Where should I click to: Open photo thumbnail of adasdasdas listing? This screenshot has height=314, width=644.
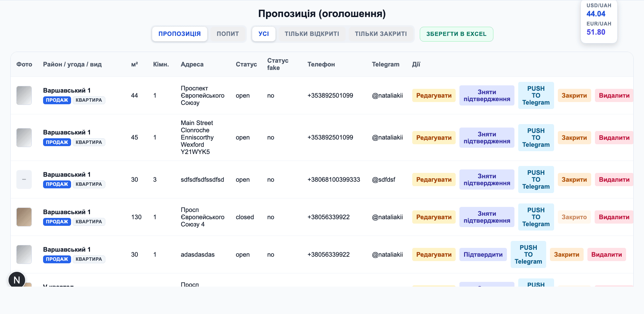24,254
